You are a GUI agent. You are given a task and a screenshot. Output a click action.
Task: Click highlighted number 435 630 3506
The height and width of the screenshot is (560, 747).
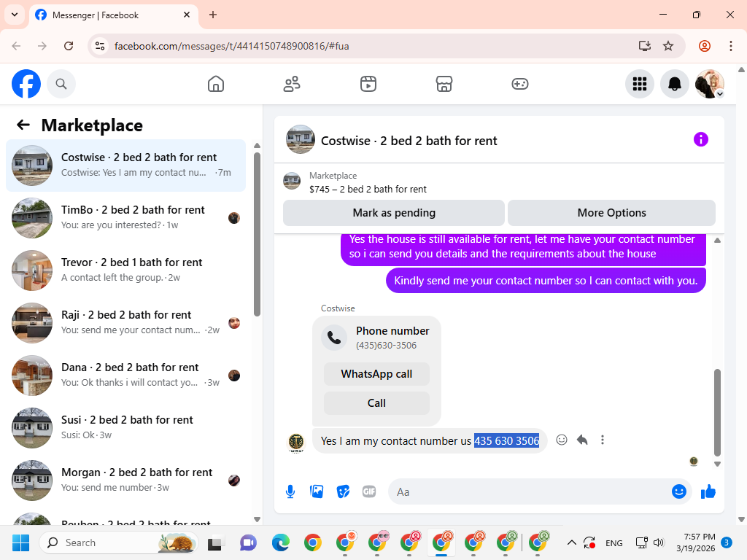[x=506, y=440]
